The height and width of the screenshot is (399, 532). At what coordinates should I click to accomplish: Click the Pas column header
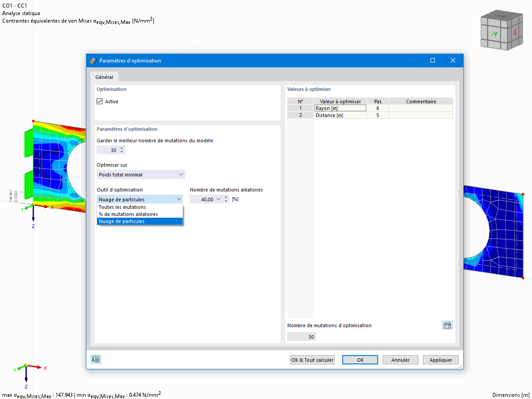pos(378,102)
